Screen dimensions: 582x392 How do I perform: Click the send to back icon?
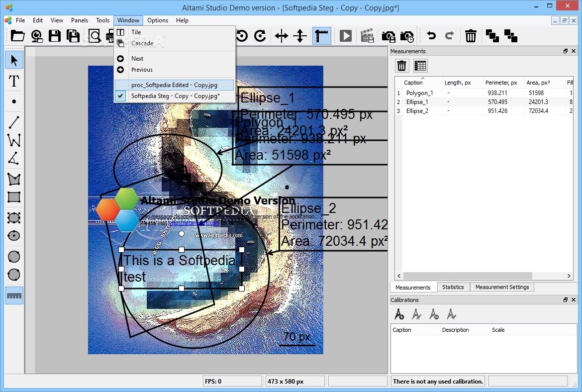point(511,36)
